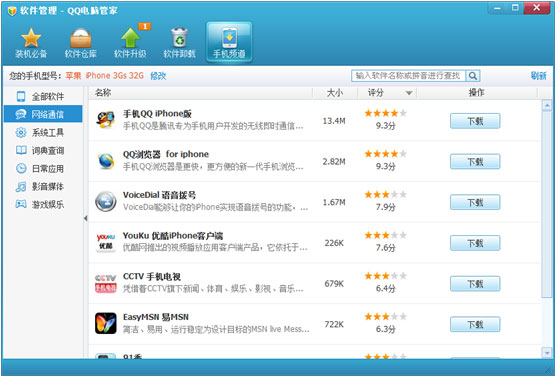
Task: Click the 操作 column header
Action: click(477, 93)
